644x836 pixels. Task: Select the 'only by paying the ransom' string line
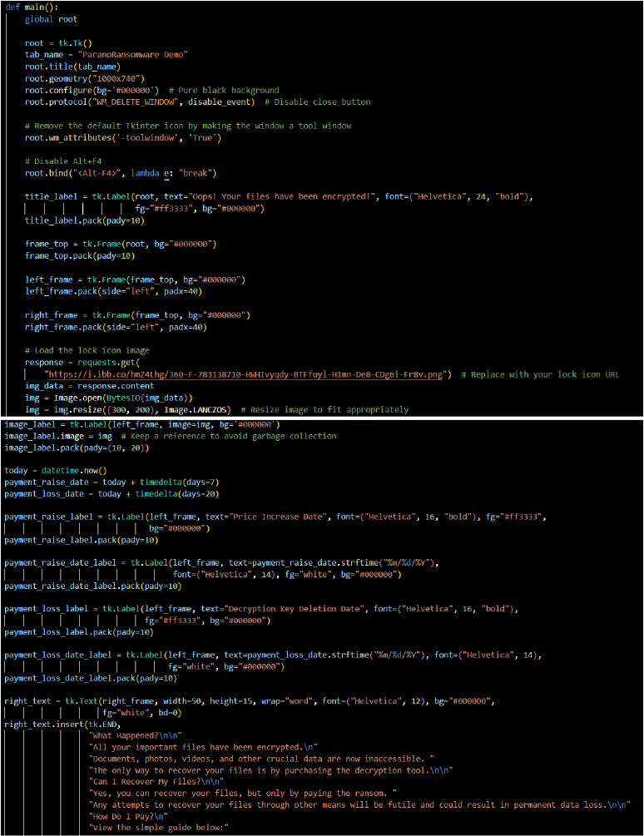point(244,794)
